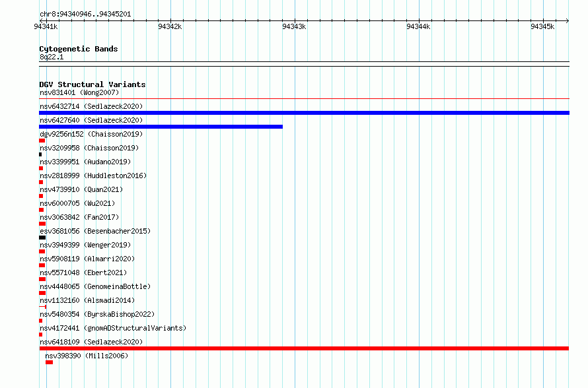Image resolution: width=588 pixels, height=388 pixels.
Task: Open nsv2818999 (Huddleston2016) variant details
Action: pyautogui.click(x=93, y=176)
